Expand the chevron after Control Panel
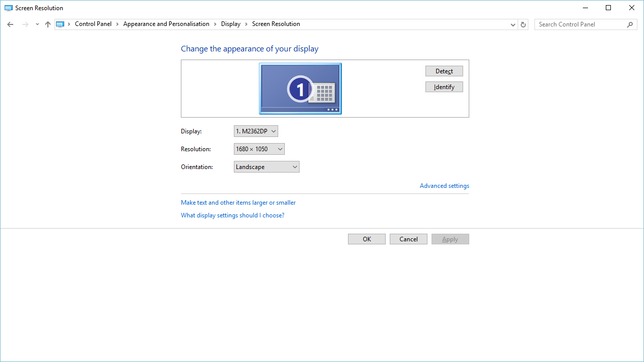This screenshot has width=644, height=362. coord(117,24)
